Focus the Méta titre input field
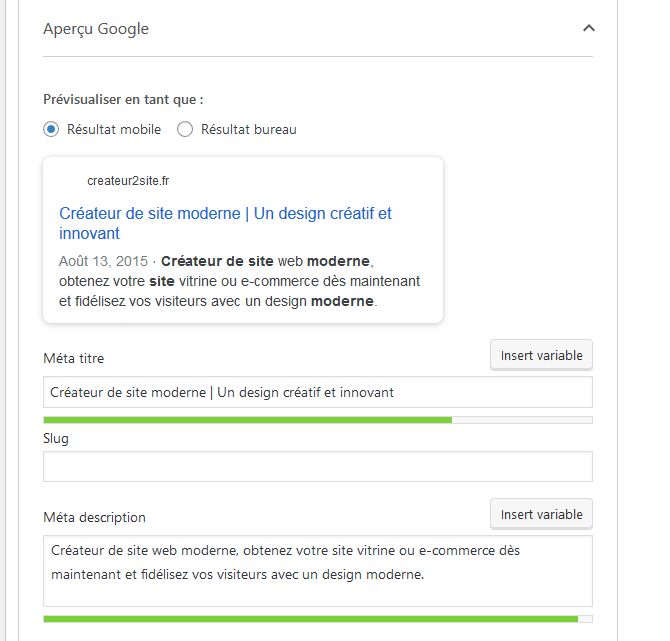The height and width of the screenshot is (641, 670). point(317,392)
